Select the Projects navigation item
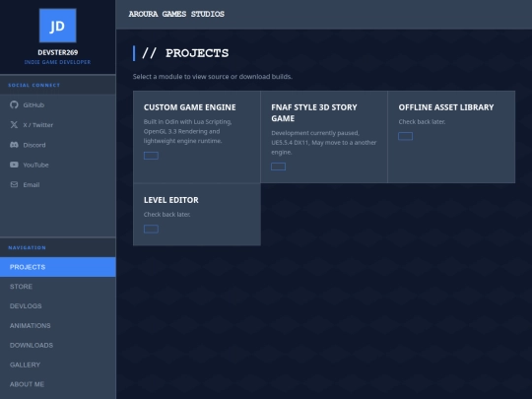The height and width of the screenshot is (399, 532). (58, 267)
